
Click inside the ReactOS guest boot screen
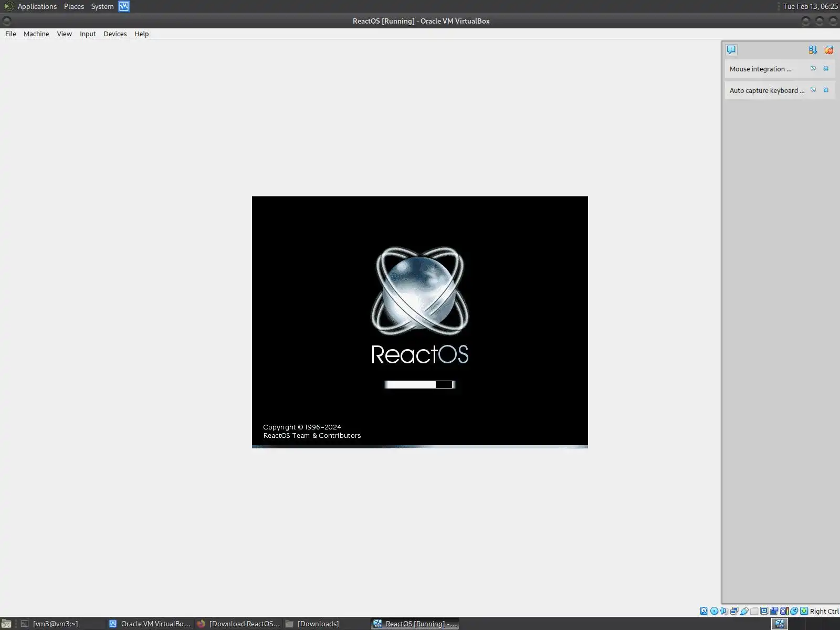420,322
